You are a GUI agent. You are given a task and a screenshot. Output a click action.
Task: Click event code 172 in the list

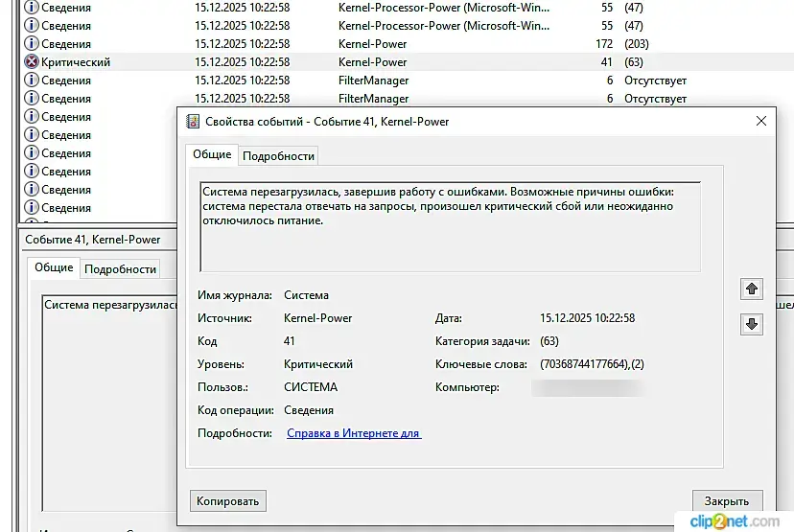pos(603,44)
